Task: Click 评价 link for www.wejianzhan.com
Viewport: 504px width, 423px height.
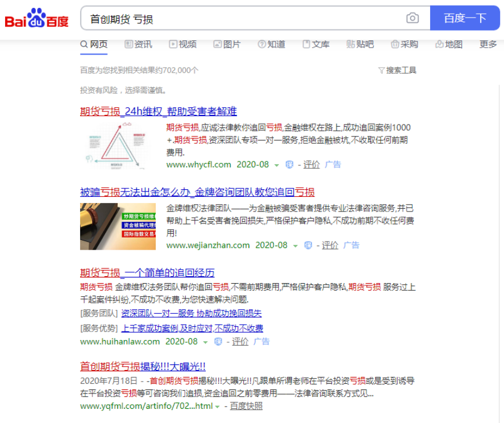Action: [x=330, y=246]
